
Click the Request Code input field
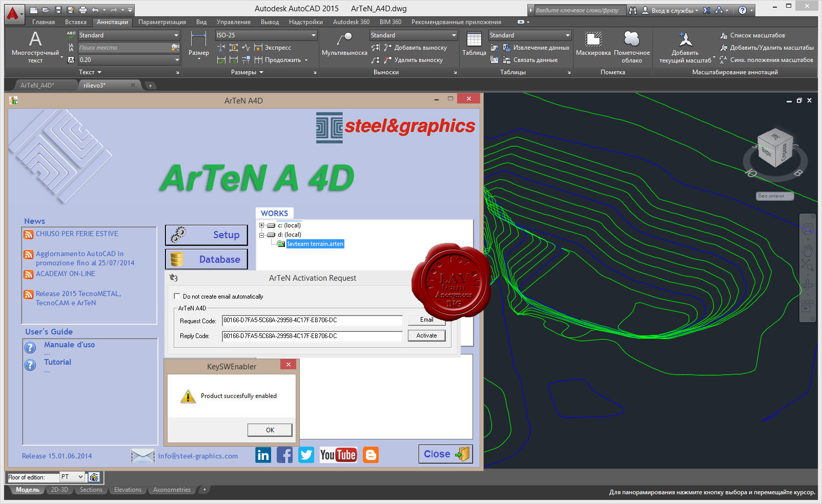point(312,321)
